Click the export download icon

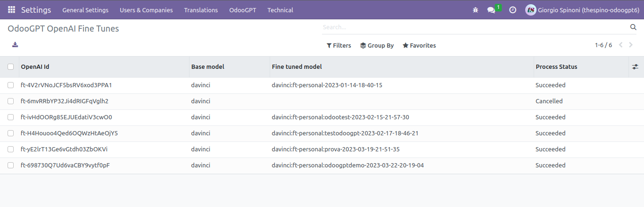coord(15,45)
